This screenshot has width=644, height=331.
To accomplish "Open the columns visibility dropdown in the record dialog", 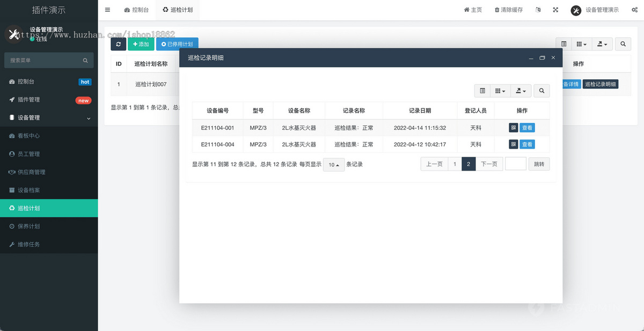I will coord(500,91).
